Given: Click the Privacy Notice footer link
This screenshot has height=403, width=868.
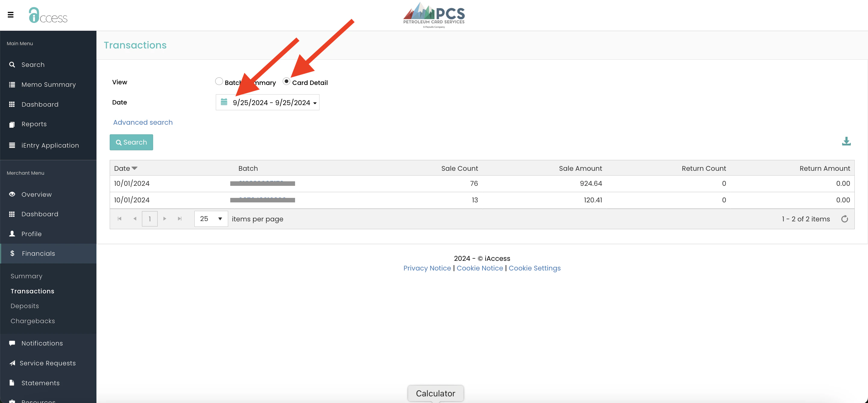Looking at the screenshot, I should click(x=427, y=268).
